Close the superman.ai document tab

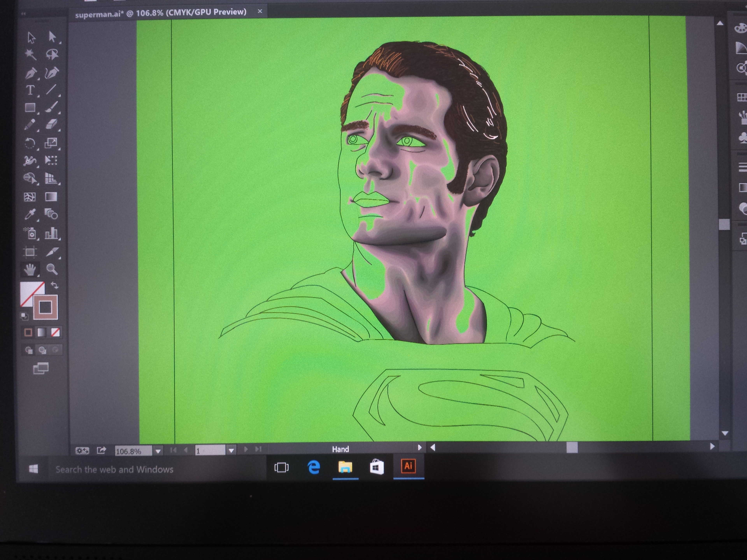(260, 11)
